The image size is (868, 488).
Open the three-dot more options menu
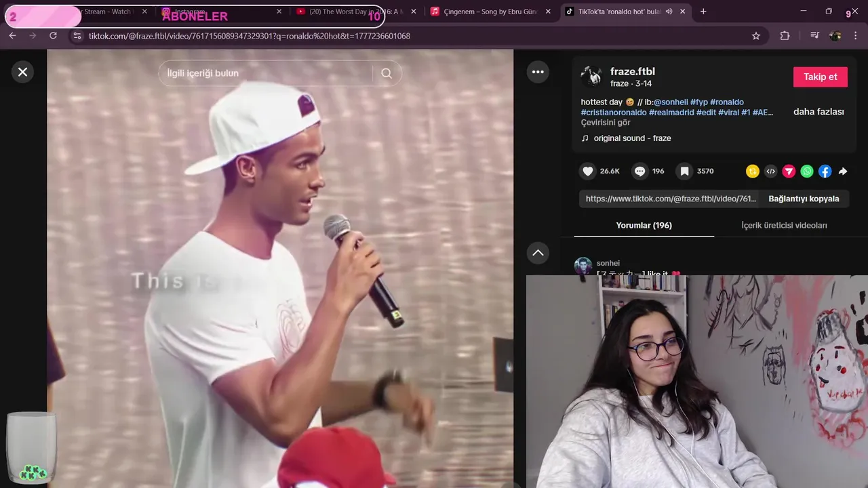pyautogui.click(x=538, y=72)
